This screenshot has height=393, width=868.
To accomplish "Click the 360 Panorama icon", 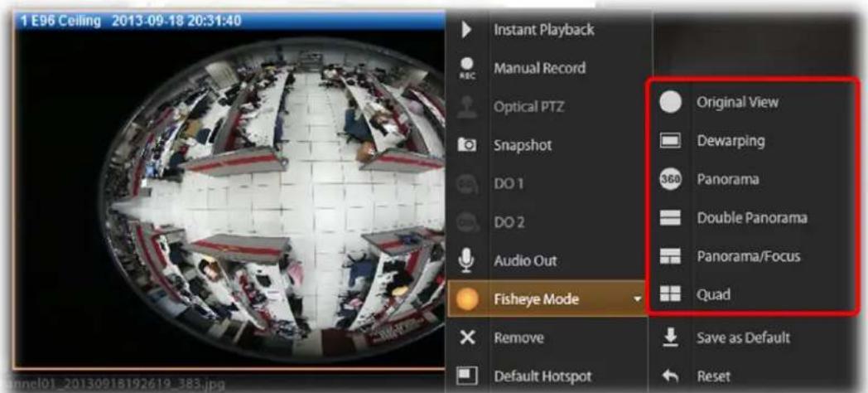I will coord(670,180).
